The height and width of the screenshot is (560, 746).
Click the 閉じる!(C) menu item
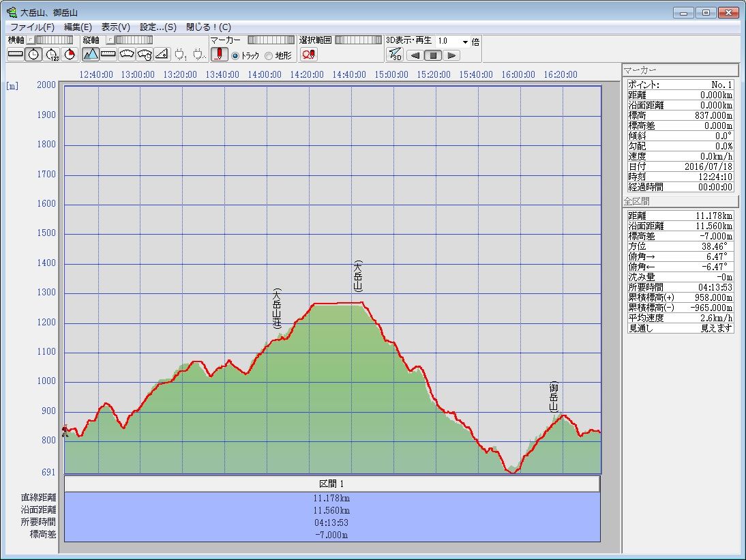pyautogui.click(x=209, y=27)
